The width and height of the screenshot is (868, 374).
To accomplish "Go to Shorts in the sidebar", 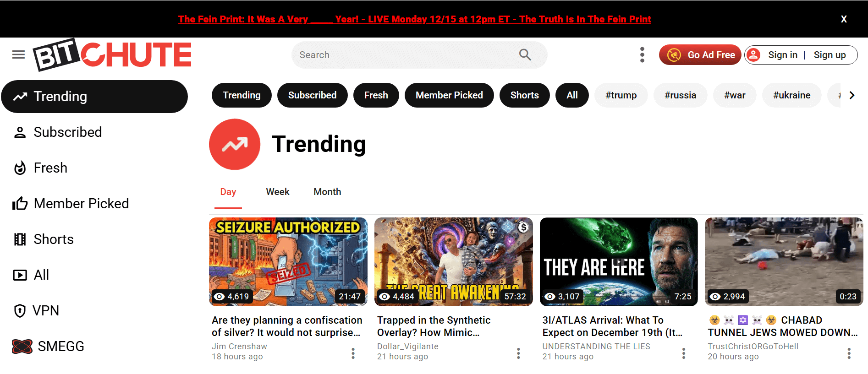I will coord(53,239).
